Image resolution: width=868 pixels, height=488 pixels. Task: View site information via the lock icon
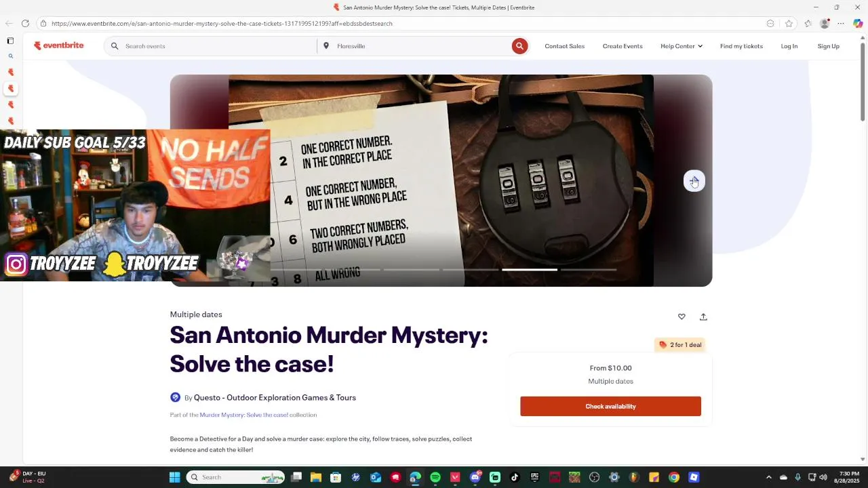43,23
